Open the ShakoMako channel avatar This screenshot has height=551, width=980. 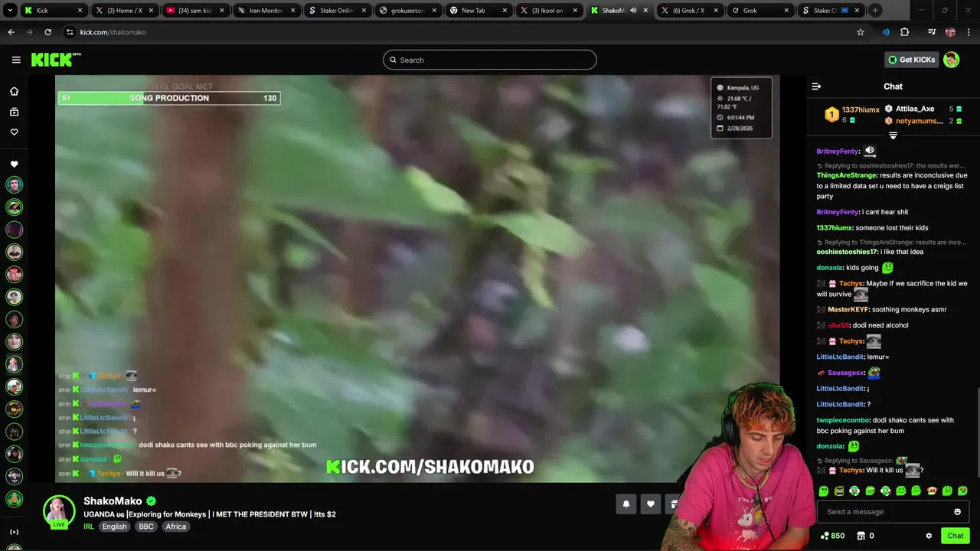[59, 511]
